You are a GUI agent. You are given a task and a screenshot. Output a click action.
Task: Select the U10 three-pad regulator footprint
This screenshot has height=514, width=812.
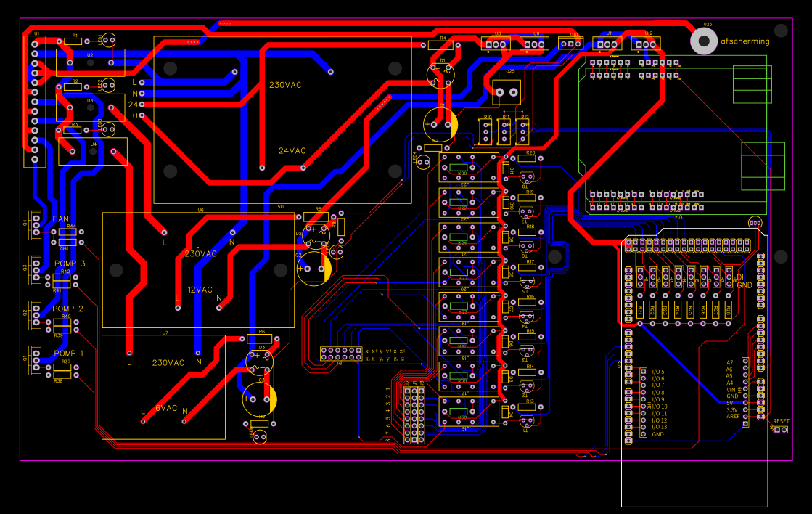571,45
